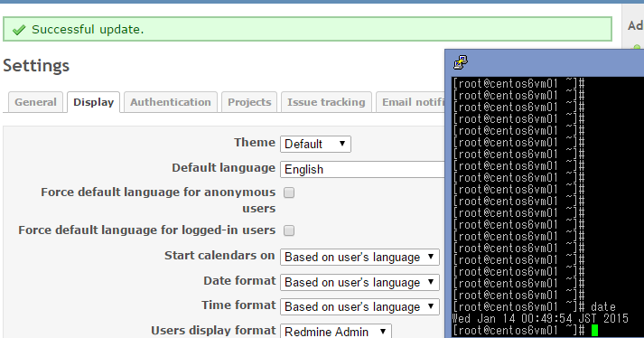Click the Settings page heading
Image resolution: width=644 pixels, height=338 pixels.
click(36, 66)
